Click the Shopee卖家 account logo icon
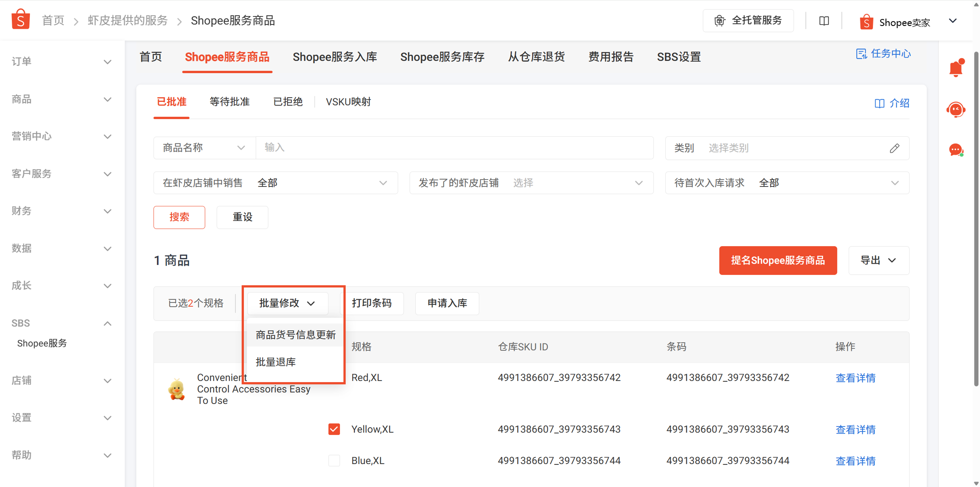 (866, 22)
